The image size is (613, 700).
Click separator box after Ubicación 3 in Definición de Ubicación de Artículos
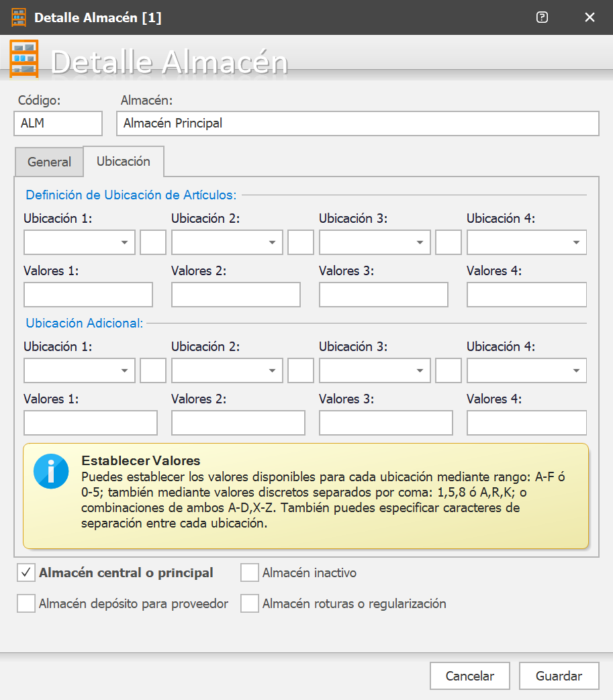point(449,242)
